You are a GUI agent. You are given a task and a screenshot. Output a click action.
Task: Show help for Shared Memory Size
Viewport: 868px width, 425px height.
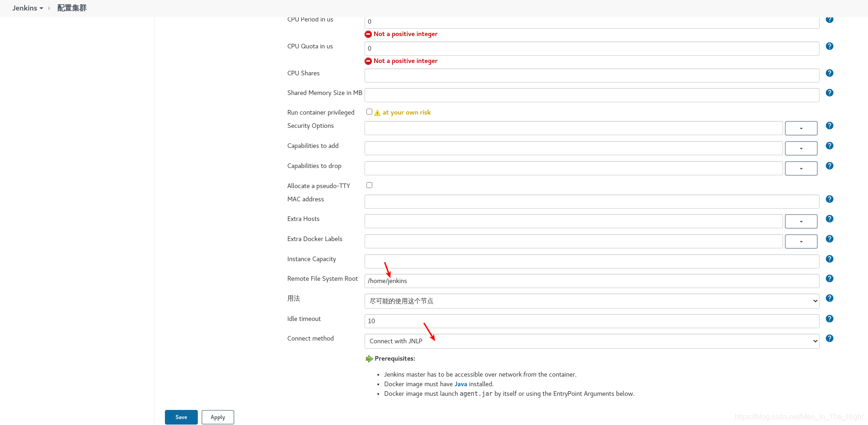(x=830, y=93)
